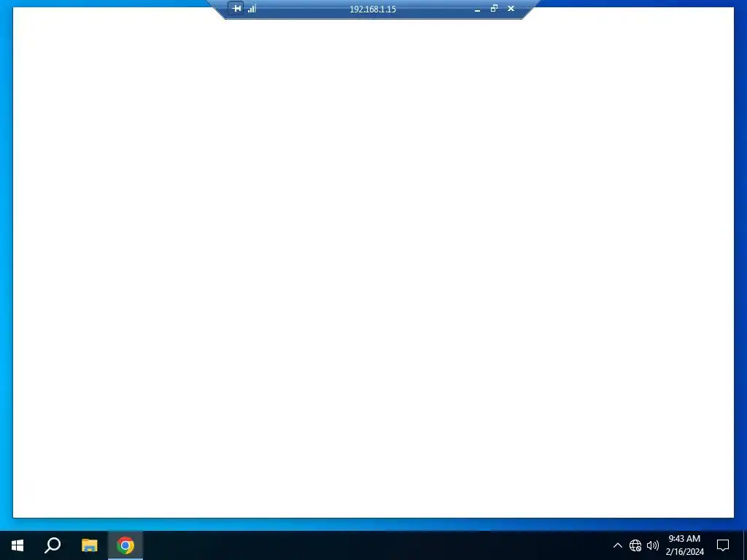Minimize the remote desktop session
Image resolution: width=747 pixels, height=560 pixels.
pos(477,9)
